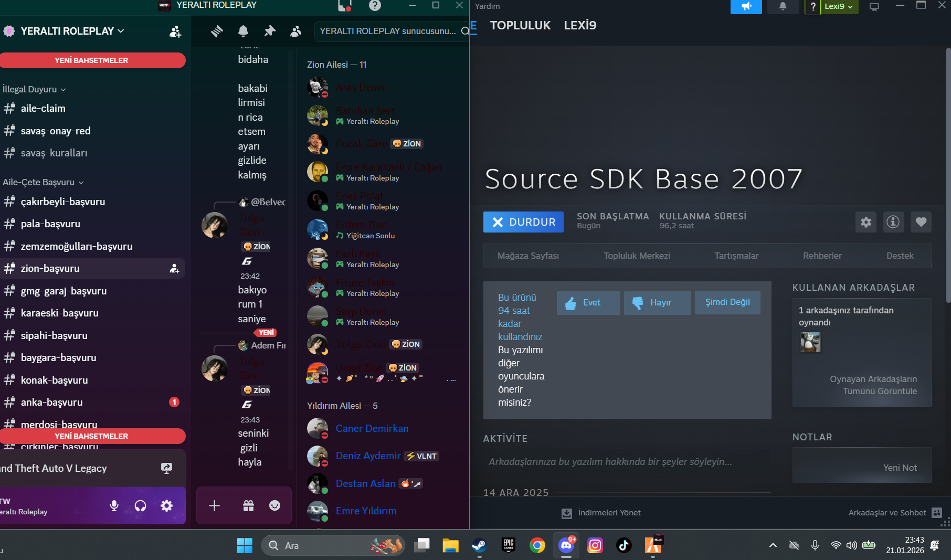Viewport: 951px width, 560px height.
Task: Go to Topluluk Merkezi tab
Action: click(x=637, y=256)
